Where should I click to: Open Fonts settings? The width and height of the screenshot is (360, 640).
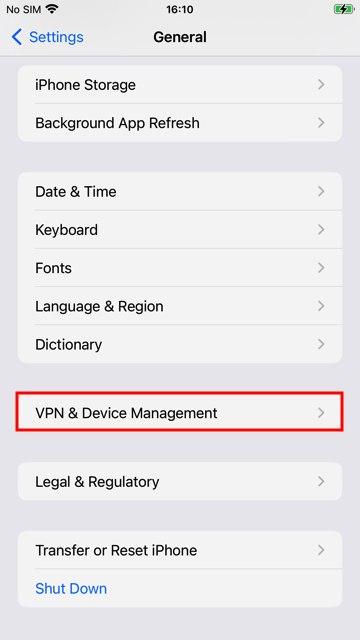(180, 268)
